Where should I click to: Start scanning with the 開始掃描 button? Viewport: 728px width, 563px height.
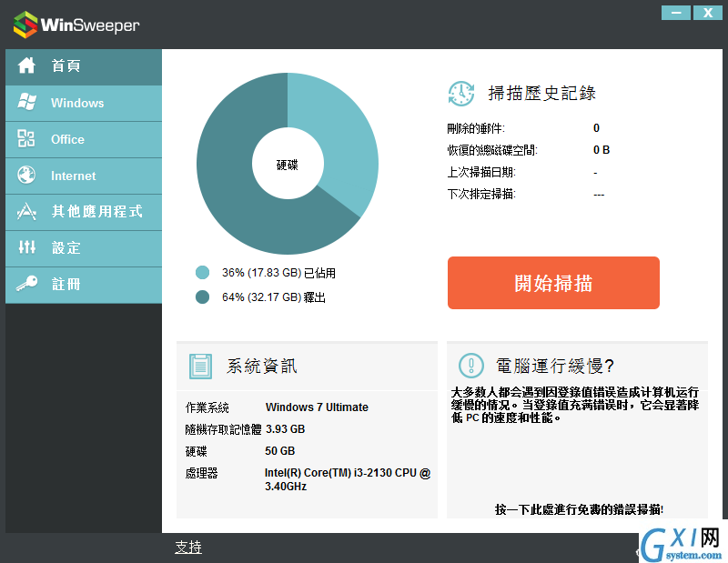click(553, 283)
